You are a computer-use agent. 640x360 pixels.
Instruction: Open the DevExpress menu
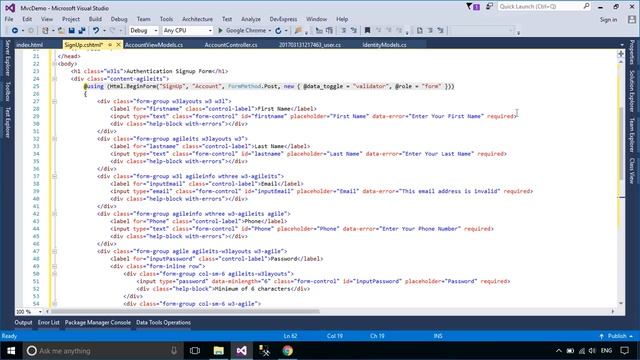click(x=283, y=19)
